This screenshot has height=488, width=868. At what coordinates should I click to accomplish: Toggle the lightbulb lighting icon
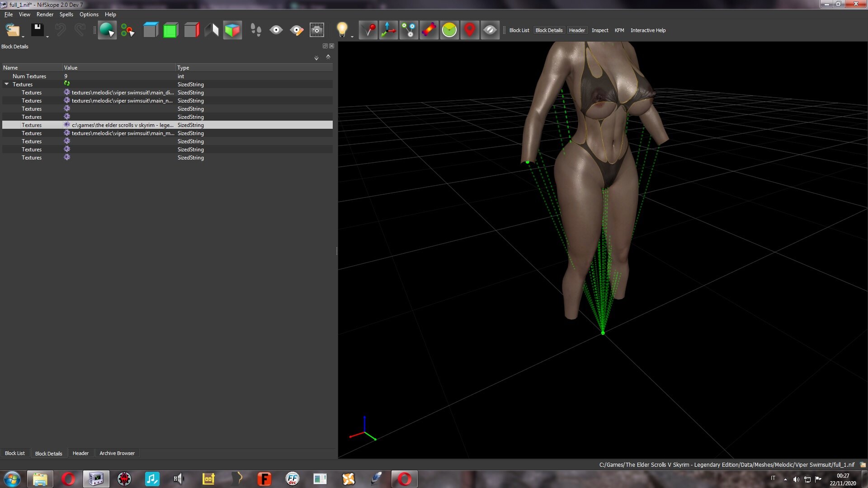point(342,30)
